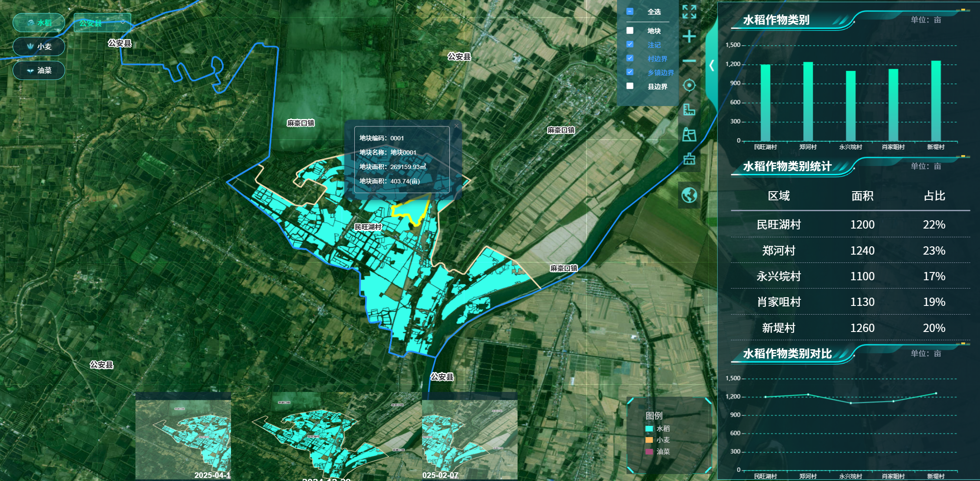The height and width of the screenshot is (481, 980).
Task: Select the ruler measure tool
Action: 689,109
